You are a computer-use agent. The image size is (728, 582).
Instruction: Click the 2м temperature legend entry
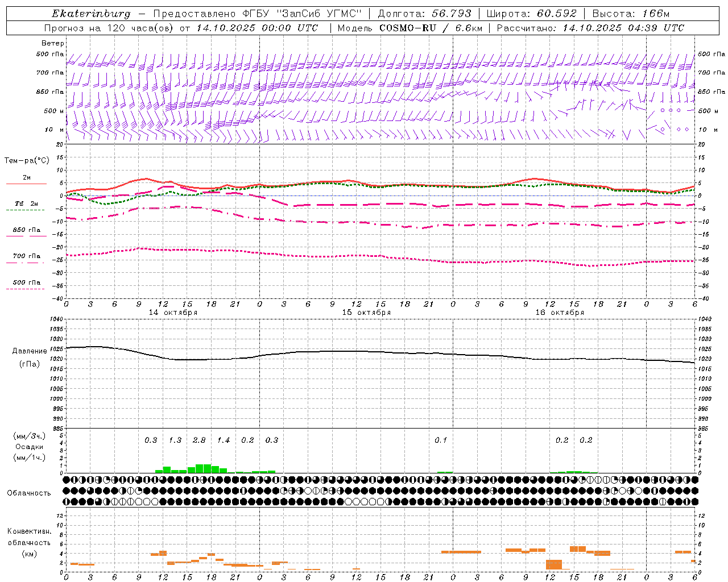point(27,178)
